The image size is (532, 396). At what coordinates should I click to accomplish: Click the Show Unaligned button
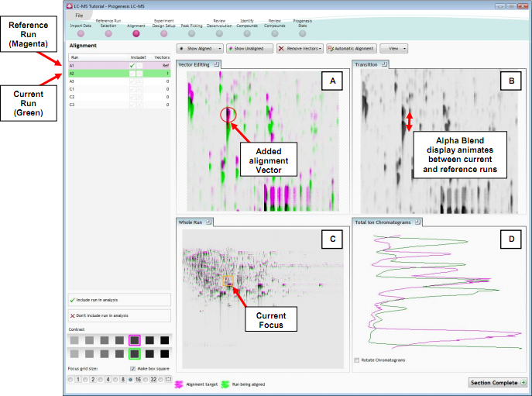[249, 49]
